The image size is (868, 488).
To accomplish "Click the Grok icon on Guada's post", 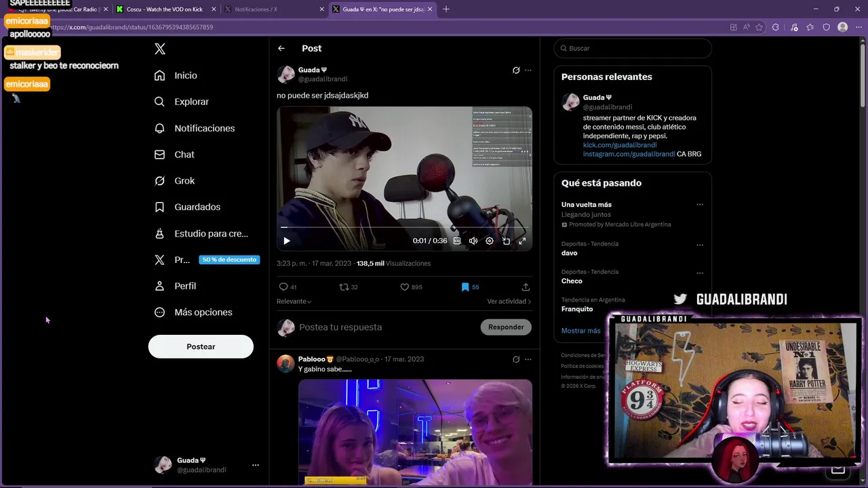I will pos(516,70).
